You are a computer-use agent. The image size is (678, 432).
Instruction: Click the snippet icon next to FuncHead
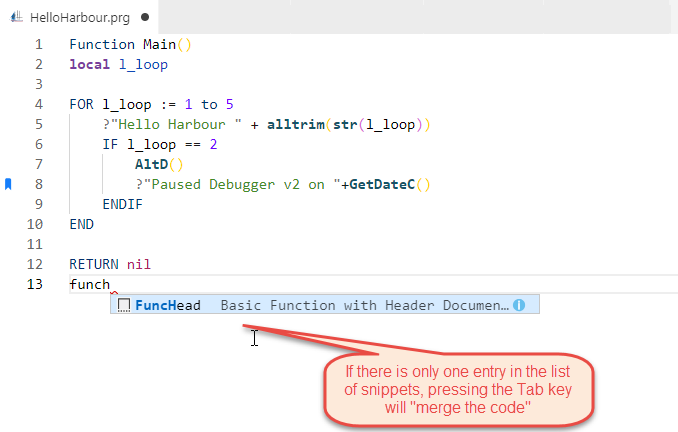(x=124, y=305)
